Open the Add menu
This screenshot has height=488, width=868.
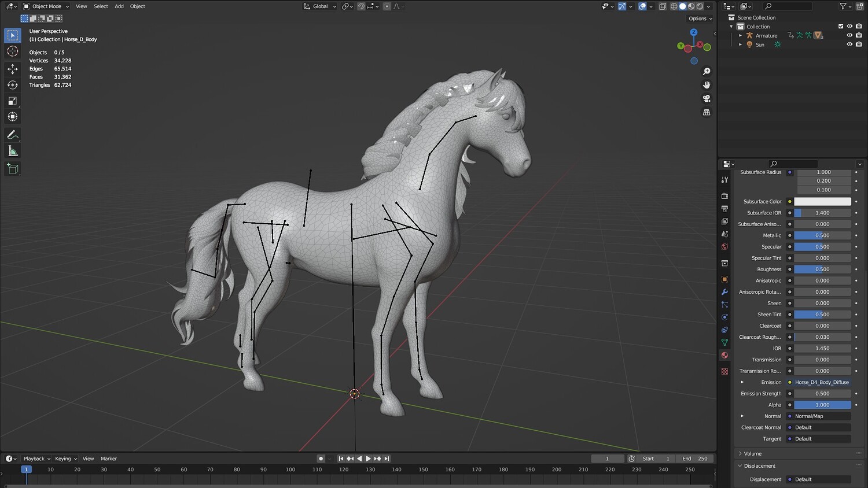[x=119, y=6]
